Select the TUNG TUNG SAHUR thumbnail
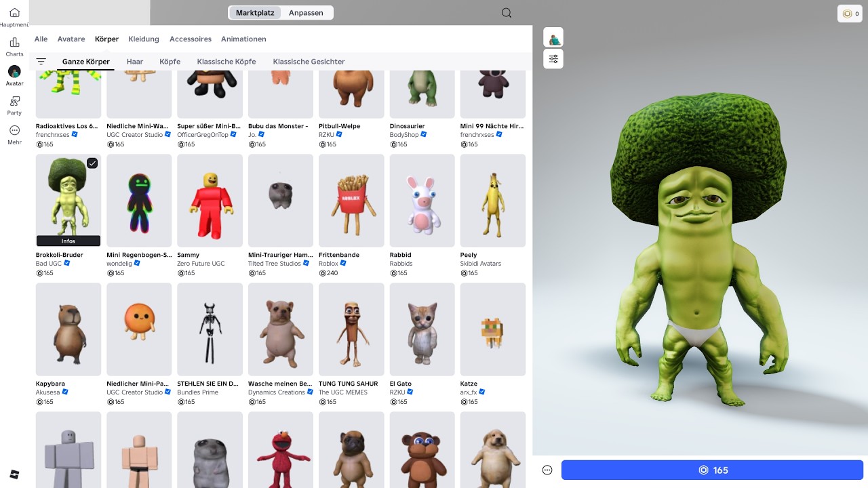868x488 pixels. (x=351, y=329)
